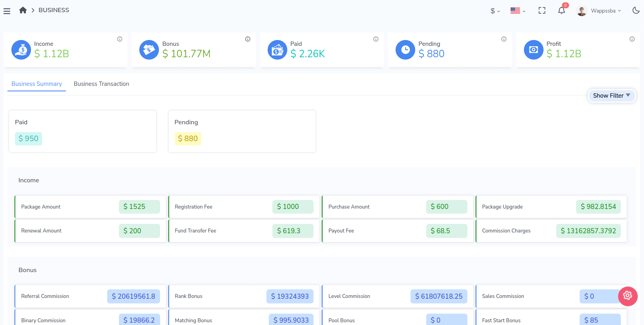Click Package Upgrade $ 982.8154 value
Viewport: 644px width, 325px height.
tap(598, 207)
